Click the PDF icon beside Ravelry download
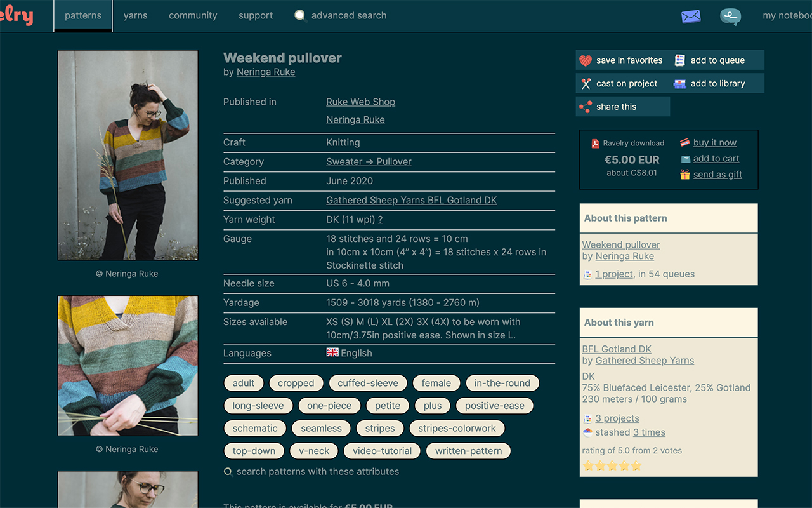Image resolution: width=812 pixels, height=508 pixels. [595, 144]
